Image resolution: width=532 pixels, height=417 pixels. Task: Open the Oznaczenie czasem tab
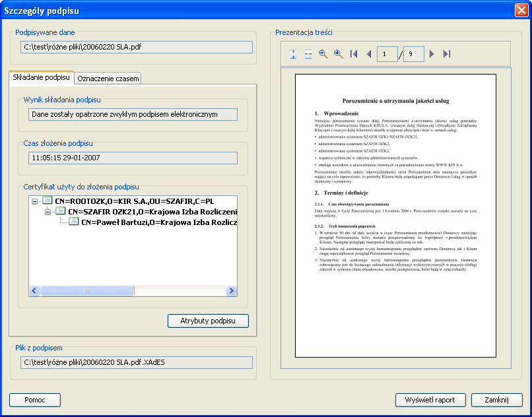click(x=108, y=79)
